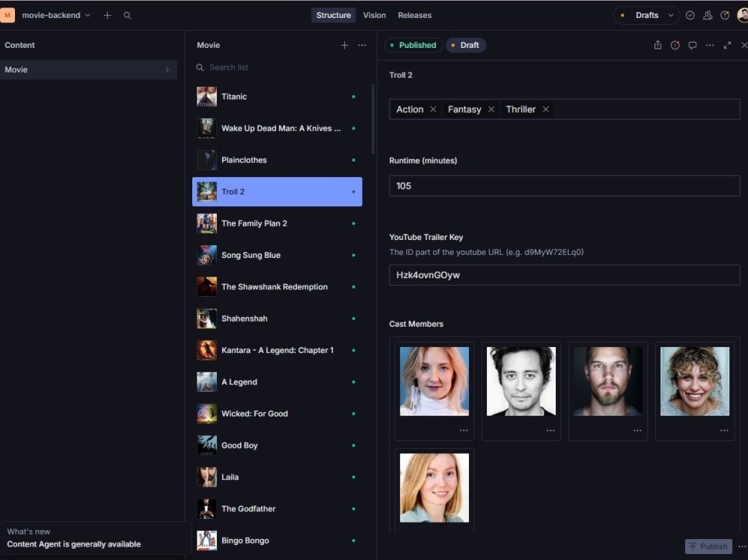Open the A Legend movie entry
748x560 pixels.
[278, 382]
